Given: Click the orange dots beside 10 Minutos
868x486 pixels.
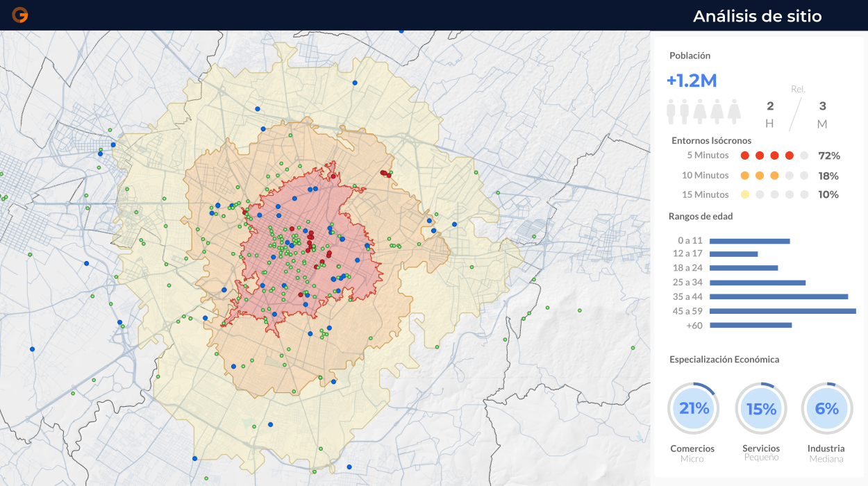Looking at the screenshot, I should [x=760, y=176].
